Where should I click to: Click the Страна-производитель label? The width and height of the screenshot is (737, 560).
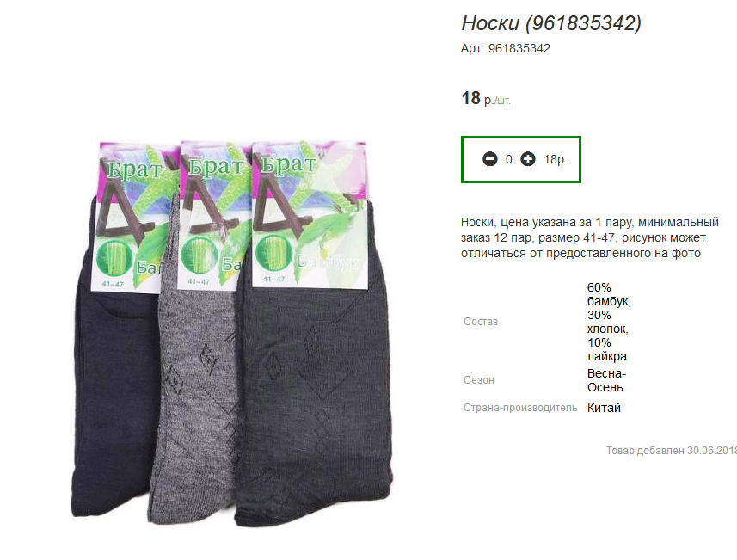point(519,408)
